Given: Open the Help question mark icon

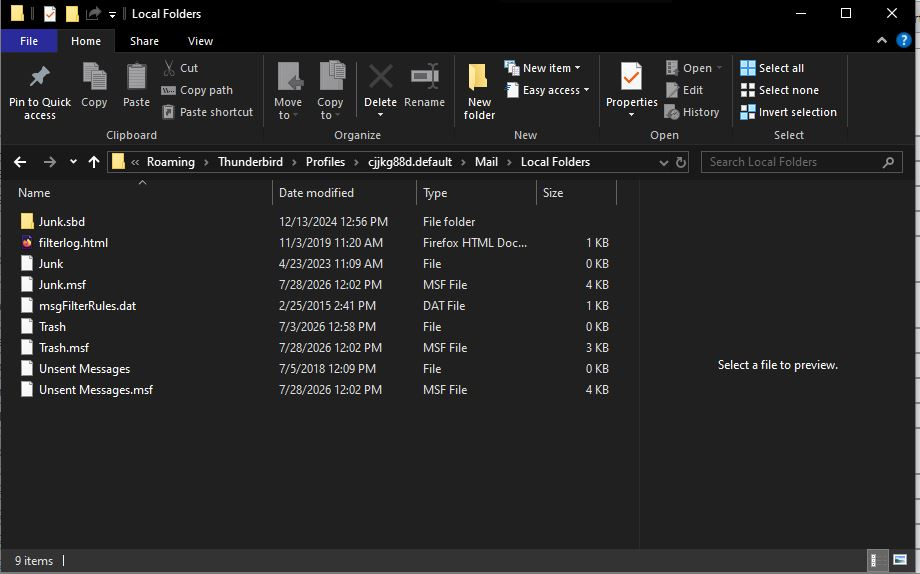Looking at the screenshot, I should tap(904, 40).
